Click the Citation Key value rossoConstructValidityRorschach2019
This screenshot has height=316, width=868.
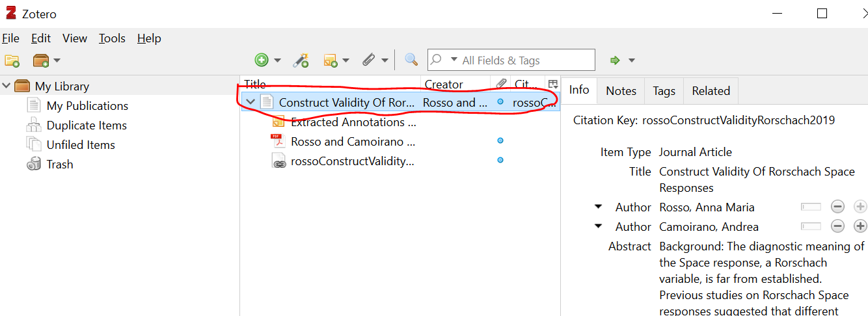[739, 120]
